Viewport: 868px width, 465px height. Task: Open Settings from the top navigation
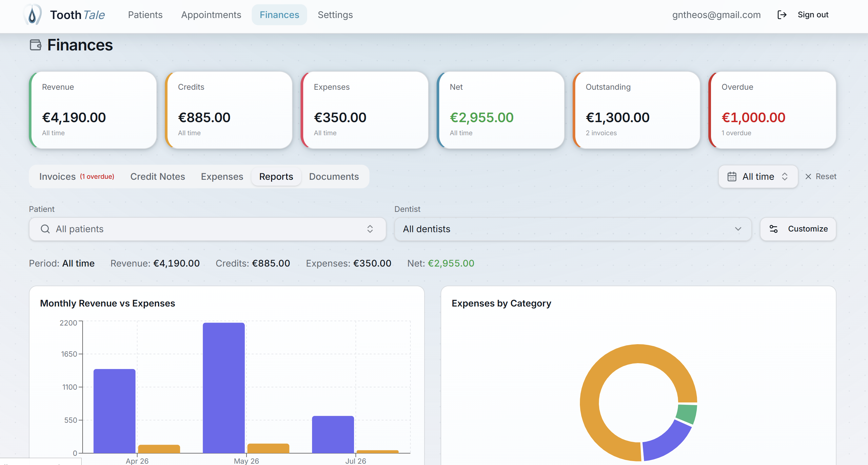pos(335,15)
